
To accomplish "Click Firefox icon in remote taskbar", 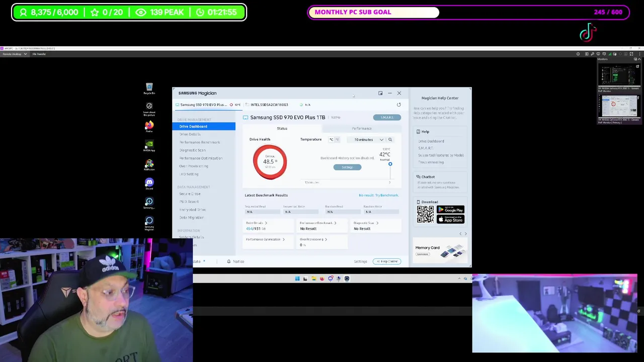I will [x=322, y=279].
